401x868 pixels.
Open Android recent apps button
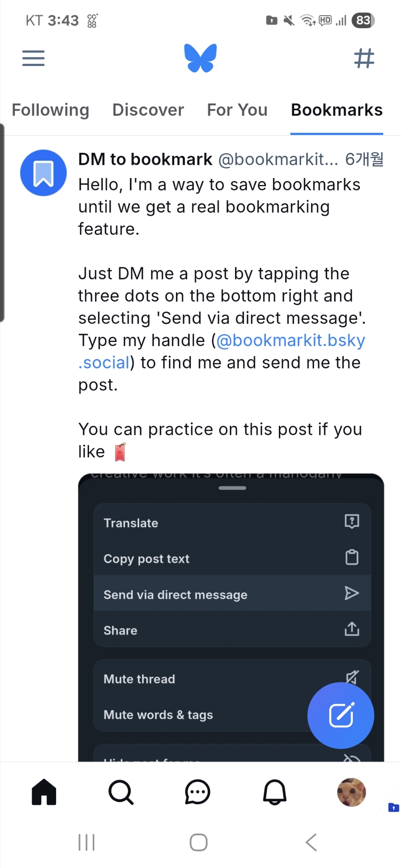(86, 842)
